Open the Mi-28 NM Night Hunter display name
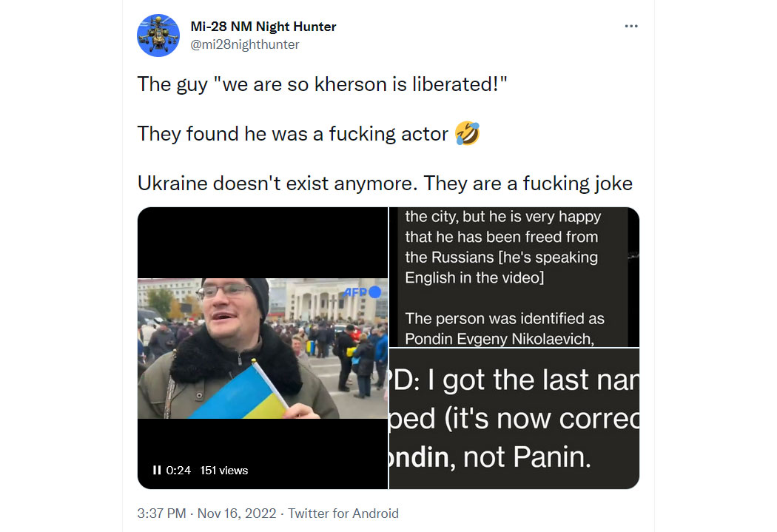Viewport: 777px width, 532px height. [263, 27]
